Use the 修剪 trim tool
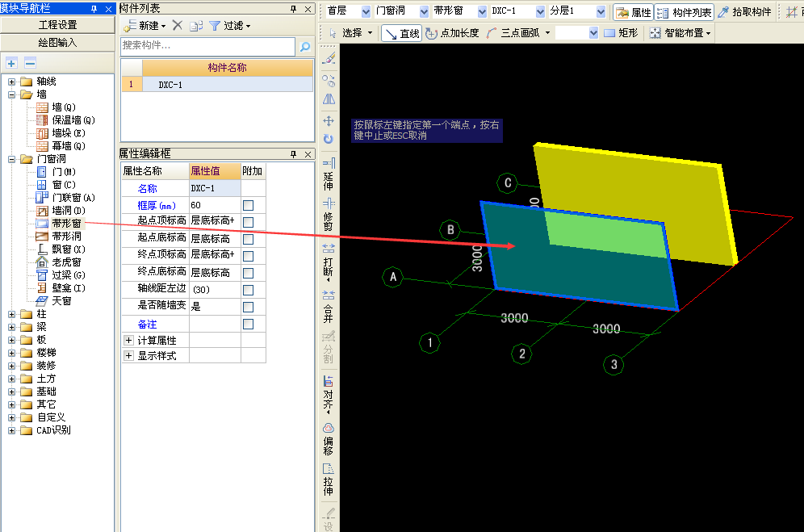 click(x=329, y=214)
